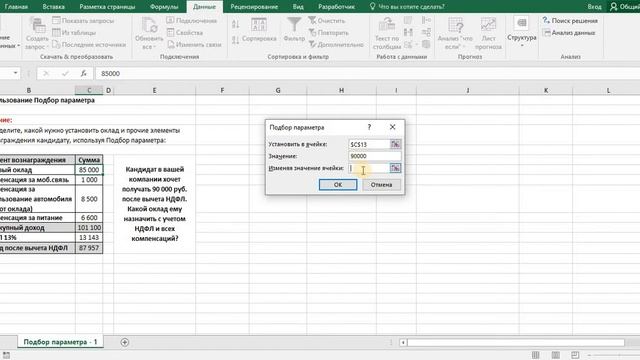Click Flash Fill icon in Data tools
The image size is (640, 360).
(x=408, y=20)
